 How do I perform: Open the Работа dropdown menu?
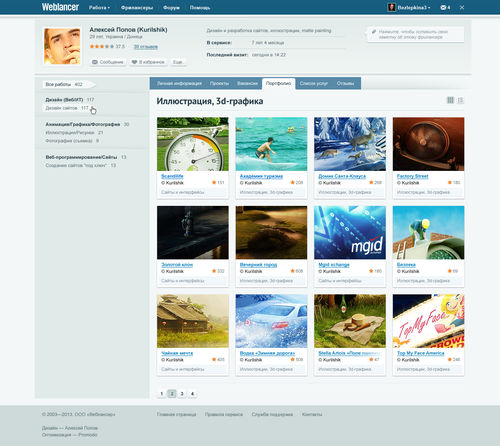coord(99,7)
